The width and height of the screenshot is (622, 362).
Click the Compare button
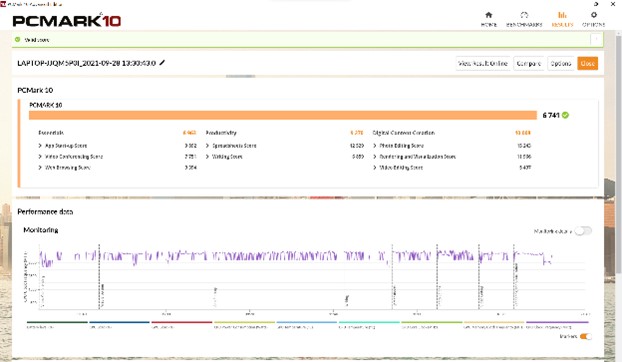pyautogui.click(x=529, y=63)
